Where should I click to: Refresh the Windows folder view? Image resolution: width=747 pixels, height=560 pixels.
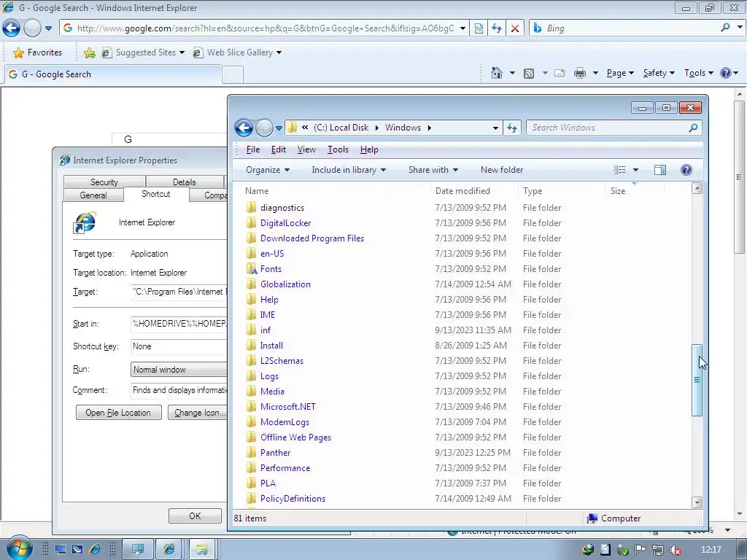pyautogui.click(x=512, y=128)
